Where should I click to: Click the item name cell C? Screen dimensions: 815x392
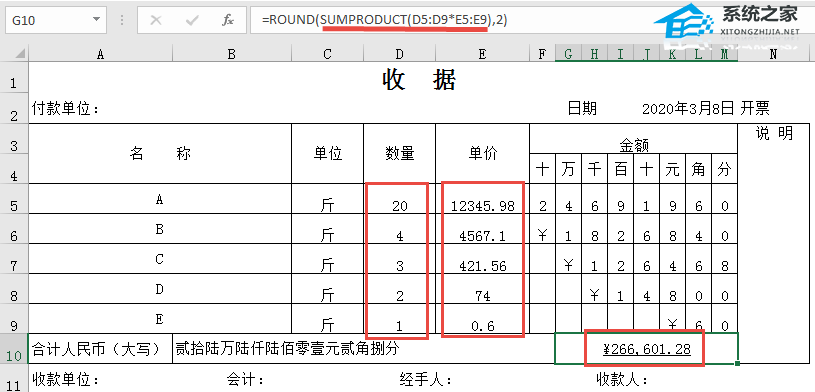point(160,259)
